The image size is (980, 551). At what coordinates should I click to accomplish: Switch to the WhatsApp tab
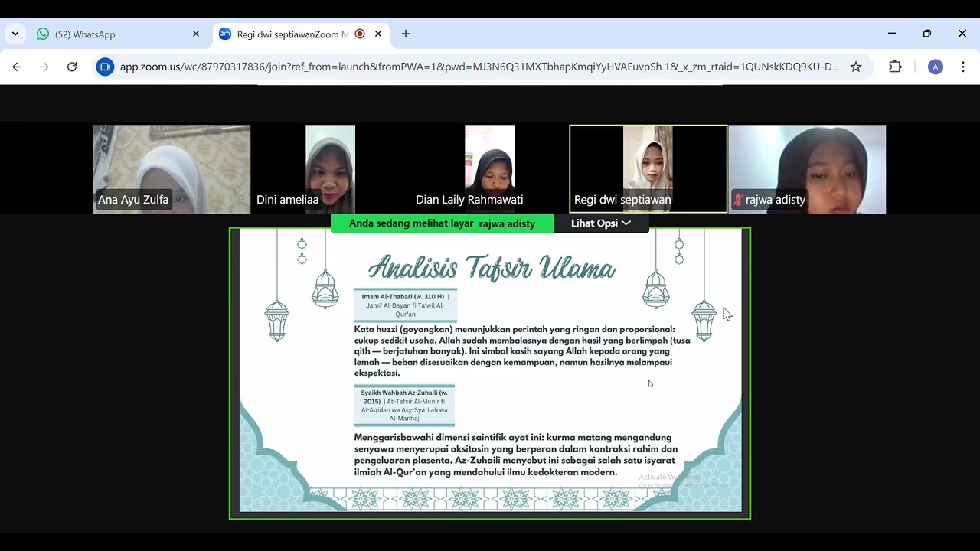(119, 34)
